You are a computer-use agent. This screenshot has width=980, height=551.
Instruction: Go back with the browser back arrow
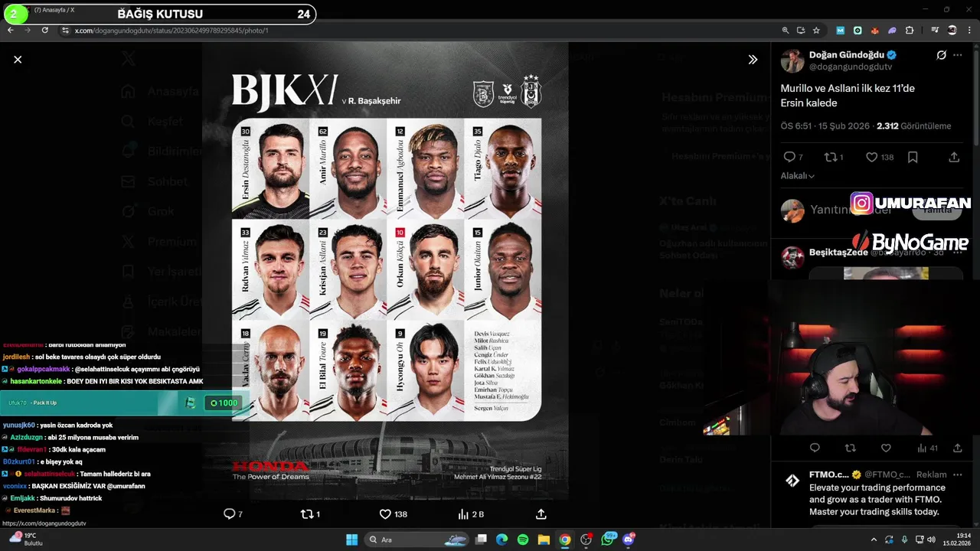[11, 30]
